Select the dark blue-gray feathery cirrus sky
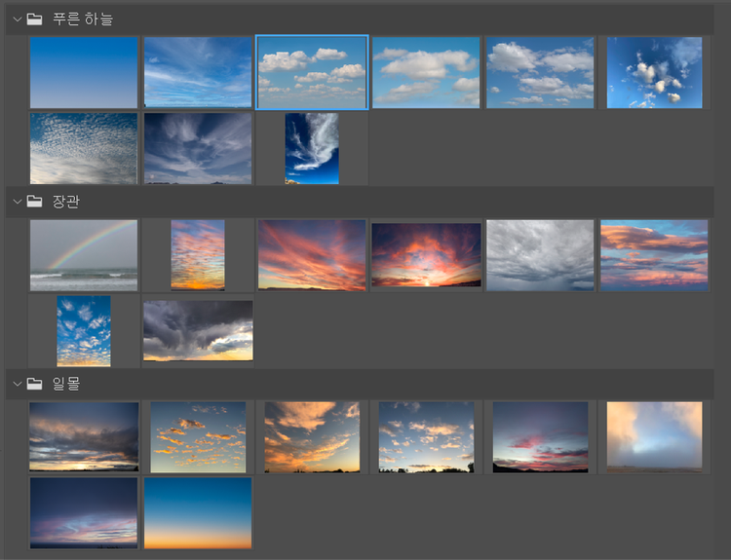Image resolution: width=731 pixels, height=560 pixels. point(198,148)
